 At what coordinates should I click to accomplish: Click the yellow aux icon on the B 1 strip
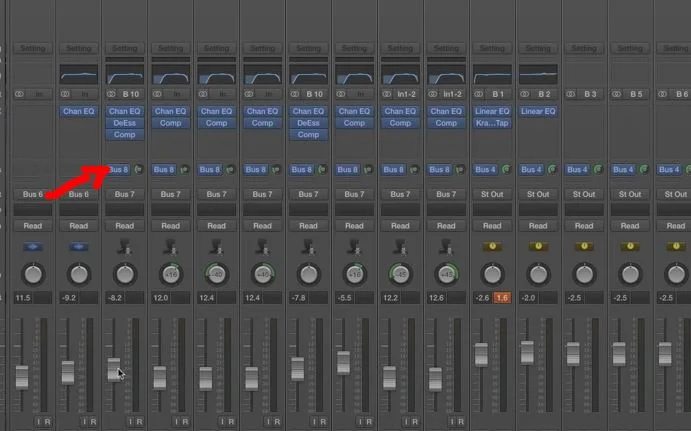492,246
